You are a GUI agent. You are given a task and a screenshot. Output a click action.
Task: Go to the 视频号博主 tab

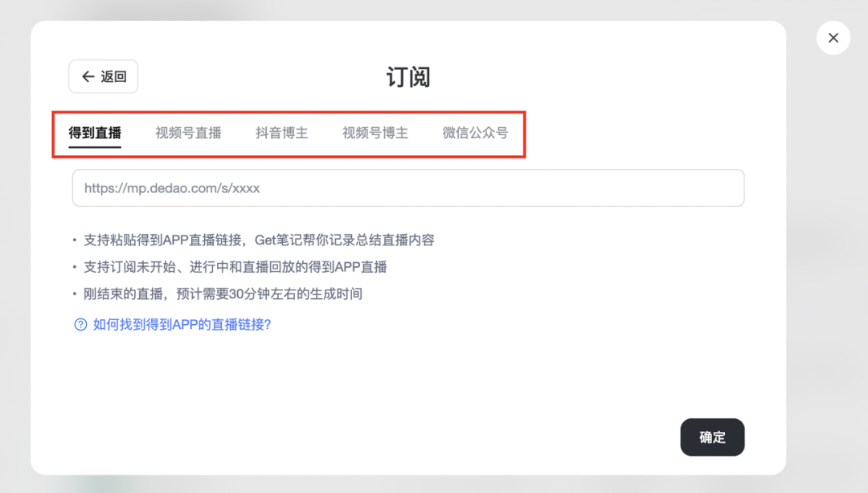375,133
